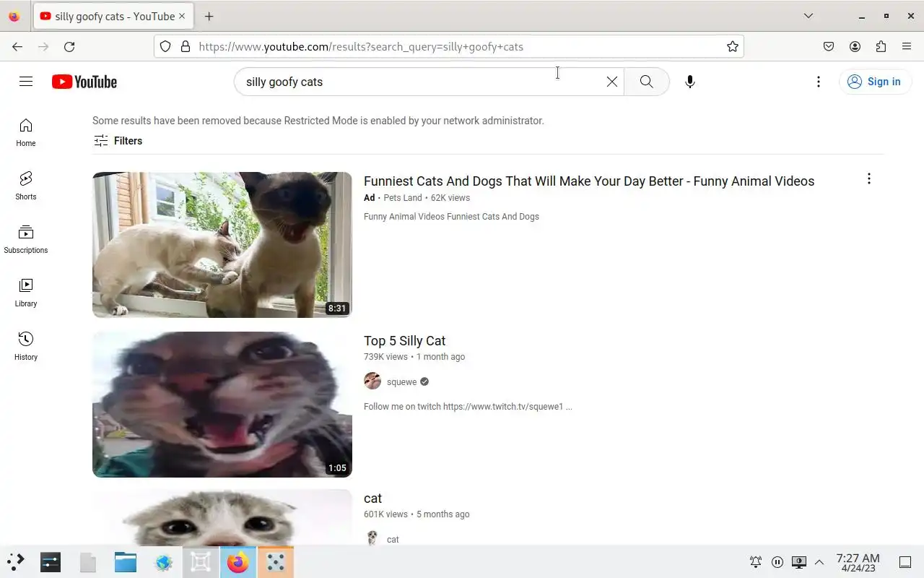The image size is (924, 578).
Task: Go back in Firefox
Action: (x=17, y=47)
